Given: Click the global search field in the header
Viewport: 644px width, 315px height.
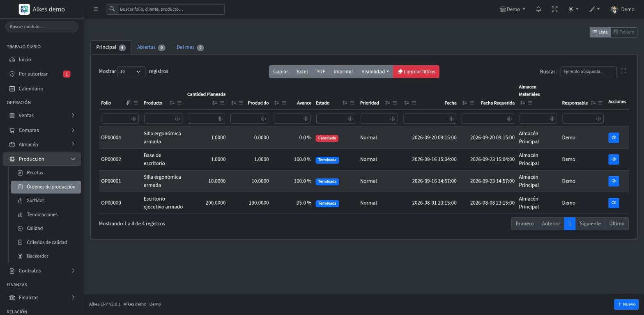Looking at the screenshot, I should pos(171,9).
